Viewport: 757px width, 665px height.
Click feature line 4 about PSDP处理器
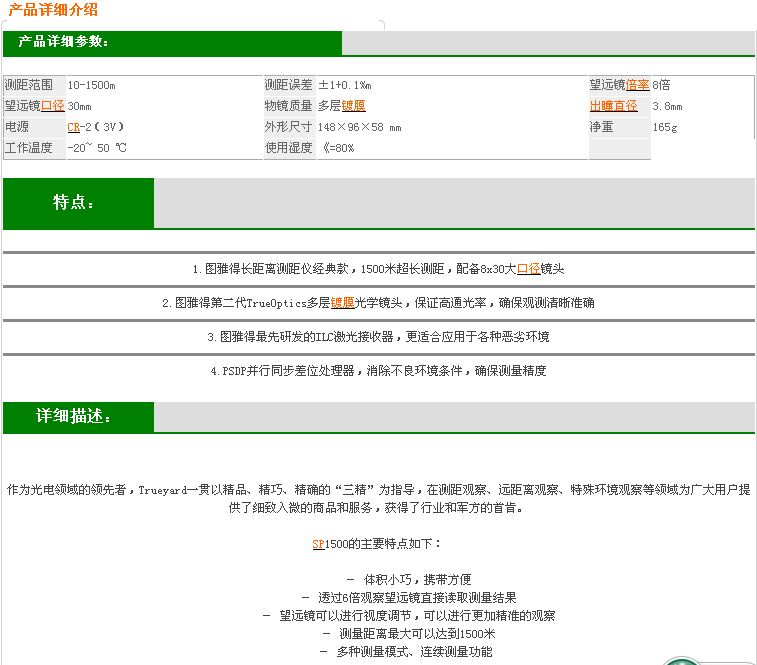378,371
